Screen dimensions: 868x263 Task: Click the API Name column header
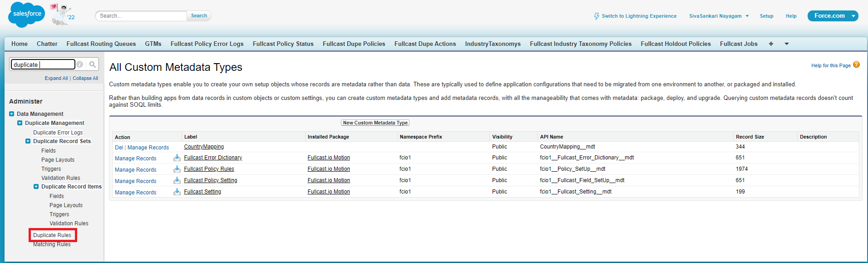(x=552, y=137)
